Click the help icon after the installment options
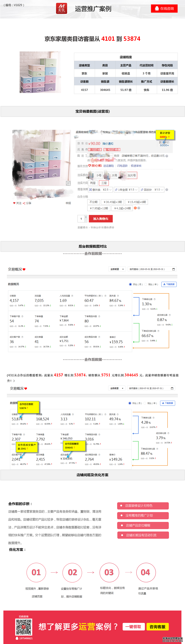185x644 pixels. [139, 208]
